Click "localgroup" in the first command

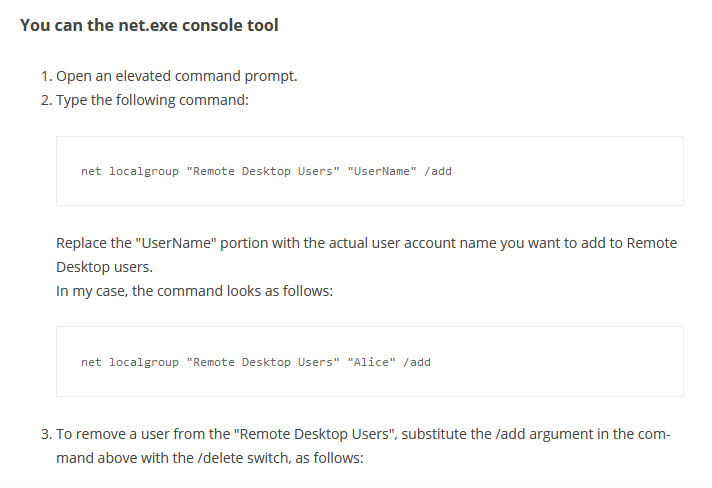pos(143,172)
